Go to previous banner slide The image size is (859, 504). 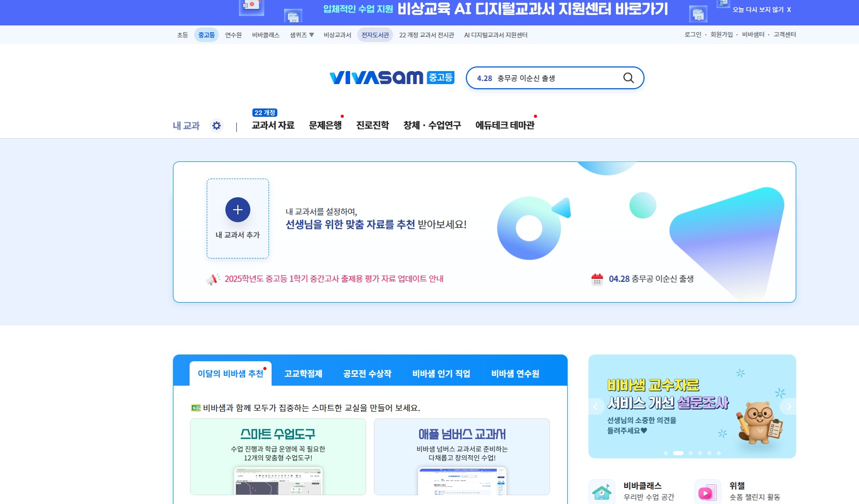(595, 406)
